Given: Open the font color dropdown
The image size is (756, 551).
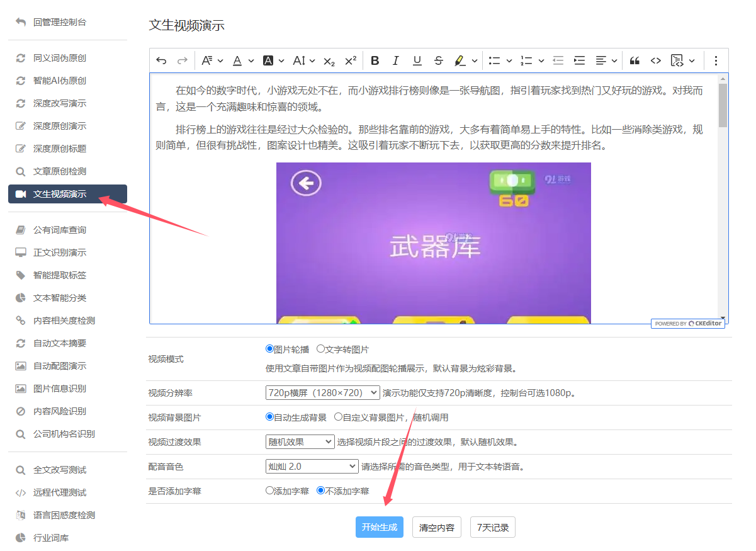Looking at the screenshot, I should 242,60.
